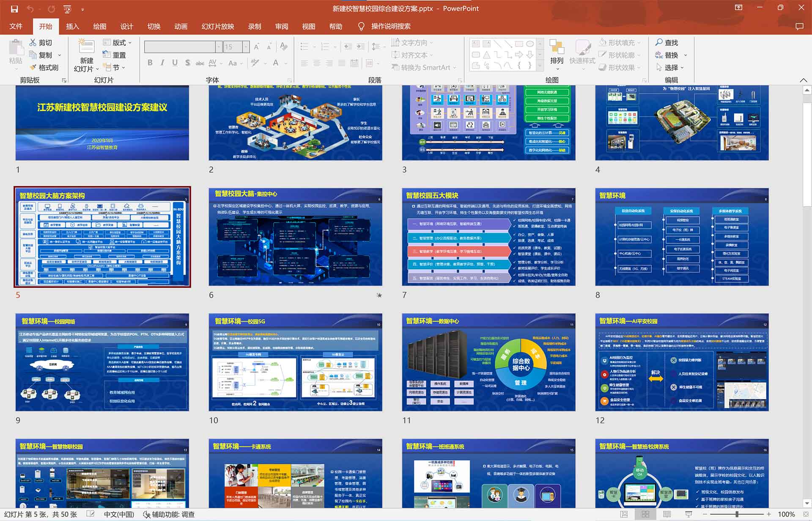Click the zoom slider handle
The height and width of the screenshot is (521, 812).
click(737, 514)
